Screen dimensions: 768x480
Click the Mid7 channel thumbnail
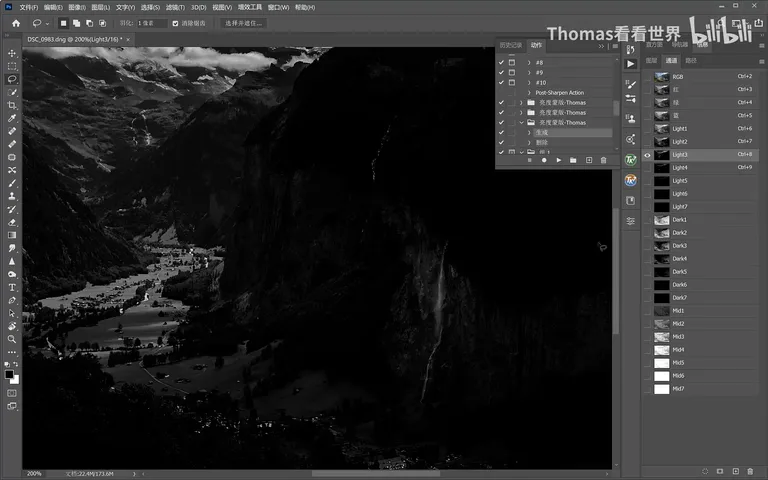(x=662, y=389)
